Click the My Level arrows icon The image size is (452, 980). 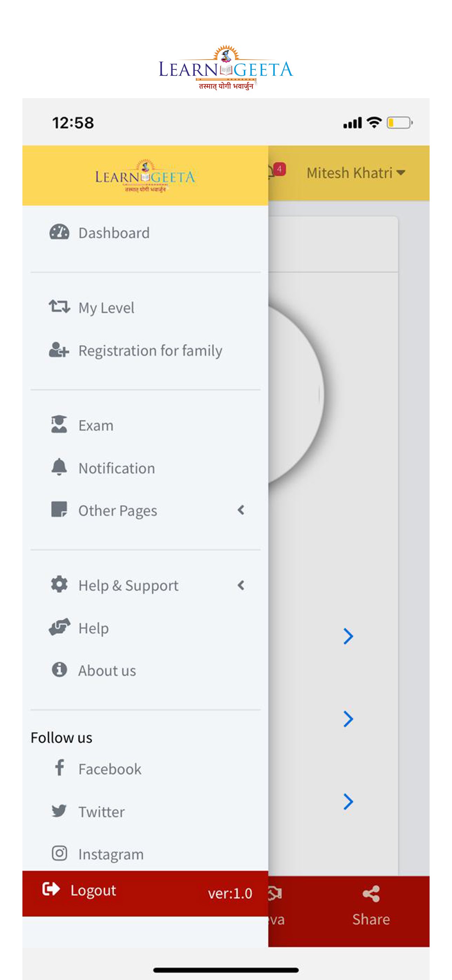coord(60,307)
